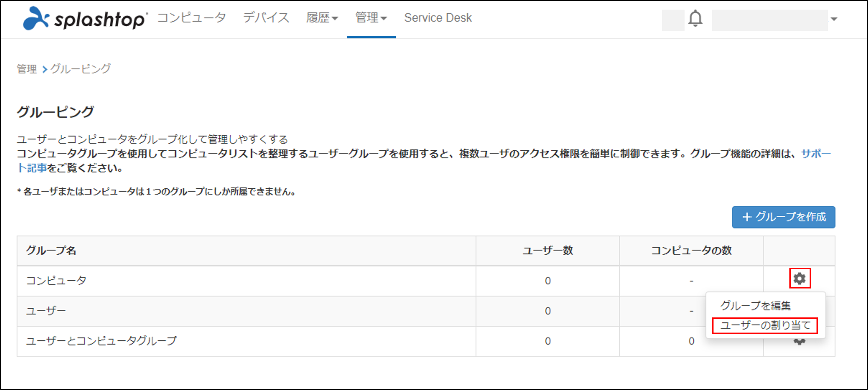Open the サポート記事 link
Viewport: 868px width, 390px height.
tap(816, 154)
